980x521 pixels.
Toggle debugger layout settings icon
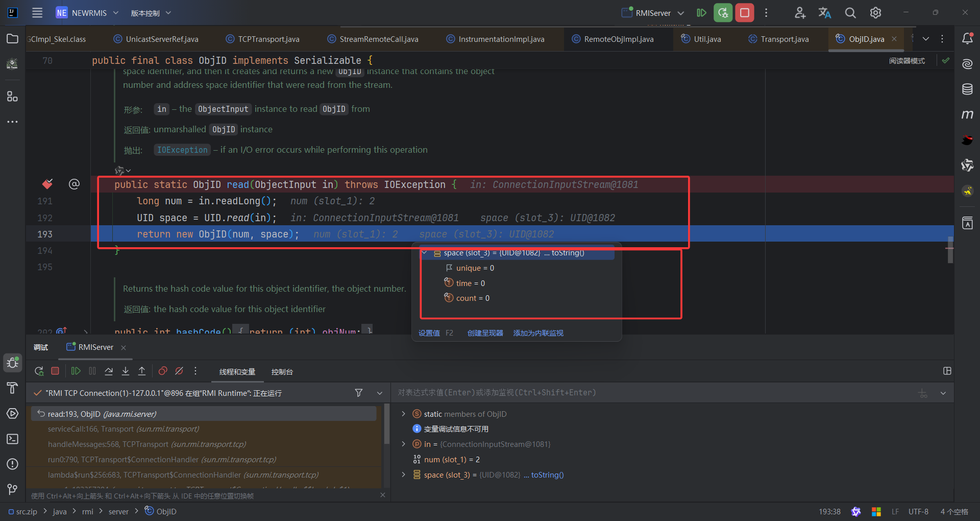click(x=947, y=371)
